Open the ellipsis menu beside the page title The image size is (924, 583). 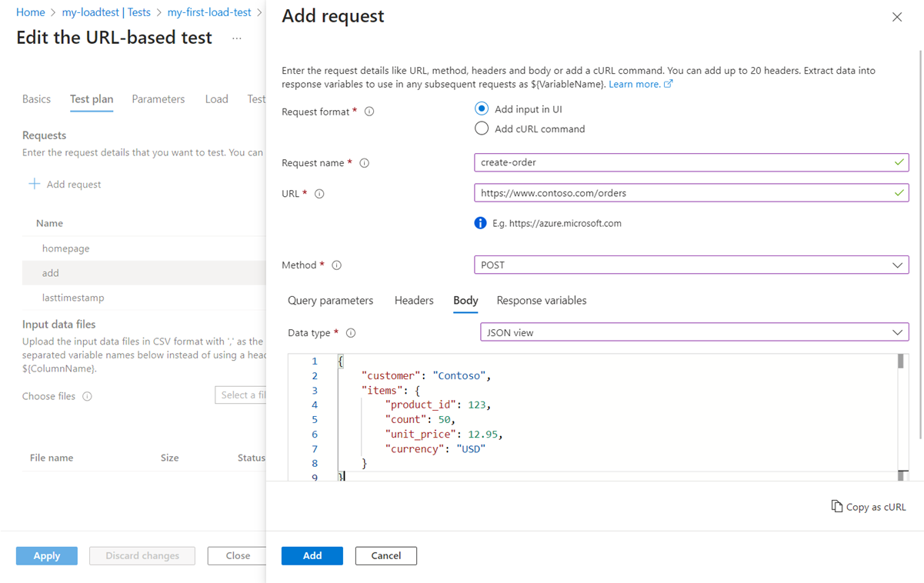[237, 38]
